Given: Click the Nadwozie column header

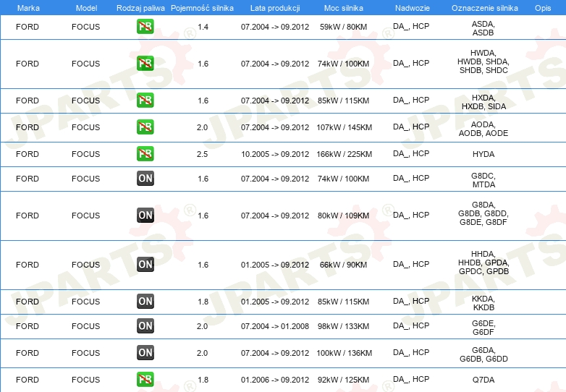Looking at the screenshot, I should coord(413,8).
